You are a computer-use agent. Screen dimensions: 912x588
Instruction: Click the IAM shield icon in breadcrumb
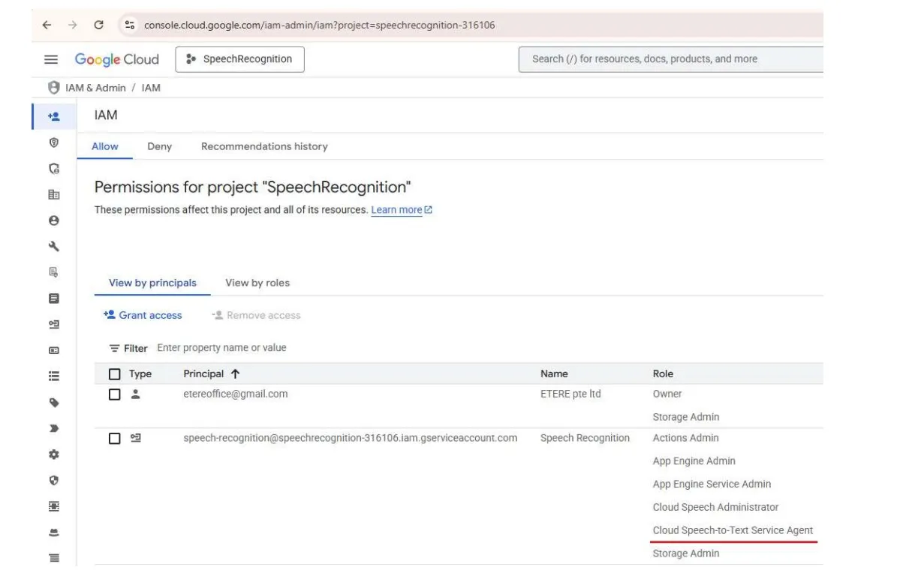[53, 88]
